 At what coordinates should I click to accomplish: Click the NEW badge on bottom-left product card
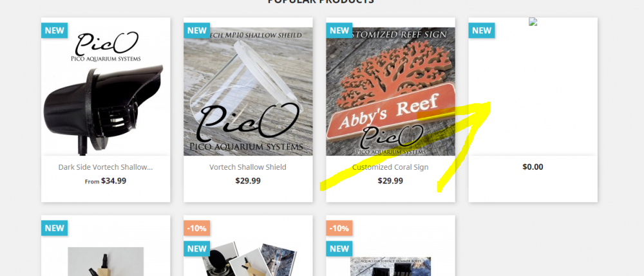[x=54, y=228]
